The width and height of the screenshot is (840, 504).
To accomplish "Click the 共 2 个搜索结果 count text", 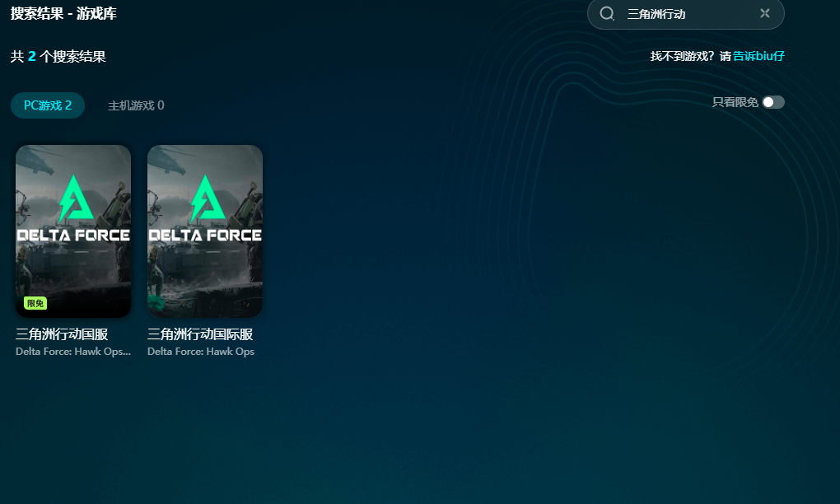I will pyautogui.click(x=58, y=56).
